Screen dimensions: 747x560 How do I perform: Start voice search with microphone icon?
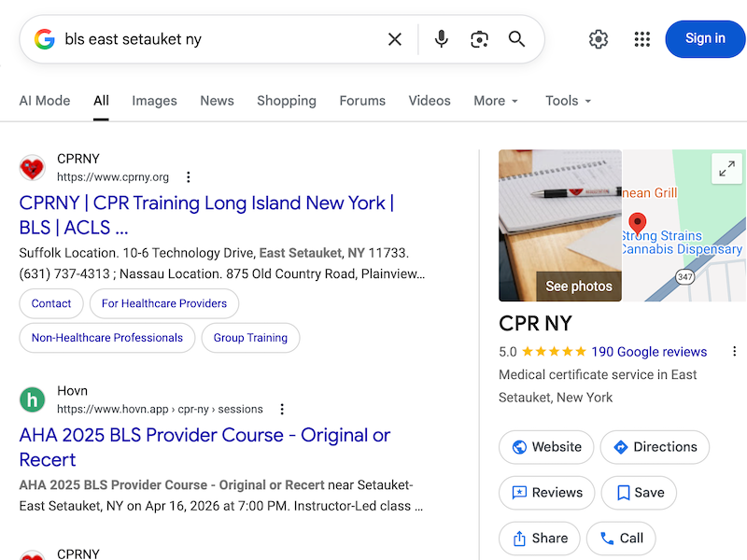pos(441,39)
